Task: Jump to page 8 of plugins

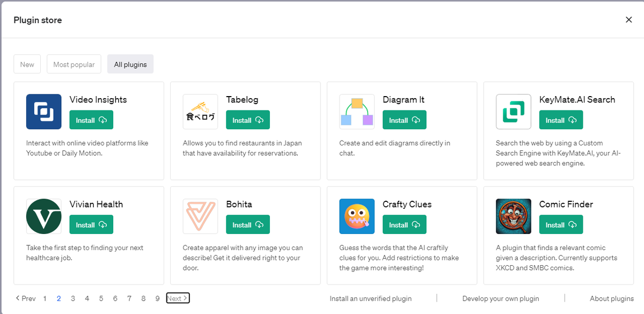Action: click(x=143, y=298)
